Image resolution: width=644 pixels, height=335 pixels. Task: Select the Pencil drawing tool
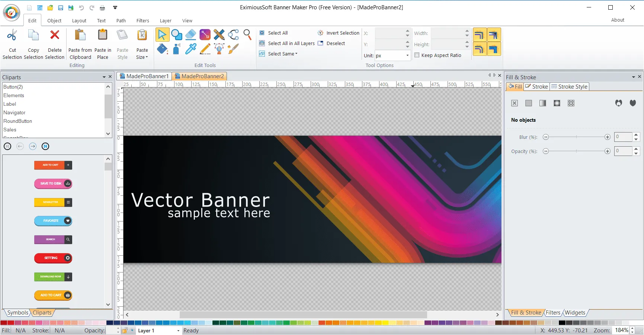tap(205, 49)
